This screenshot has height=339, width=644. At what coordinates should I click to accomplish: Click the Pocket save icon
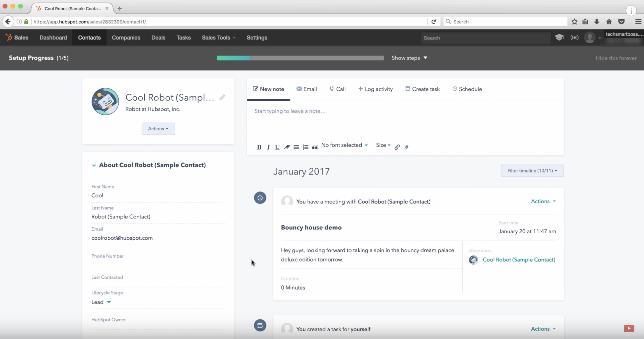pos(622,22)
